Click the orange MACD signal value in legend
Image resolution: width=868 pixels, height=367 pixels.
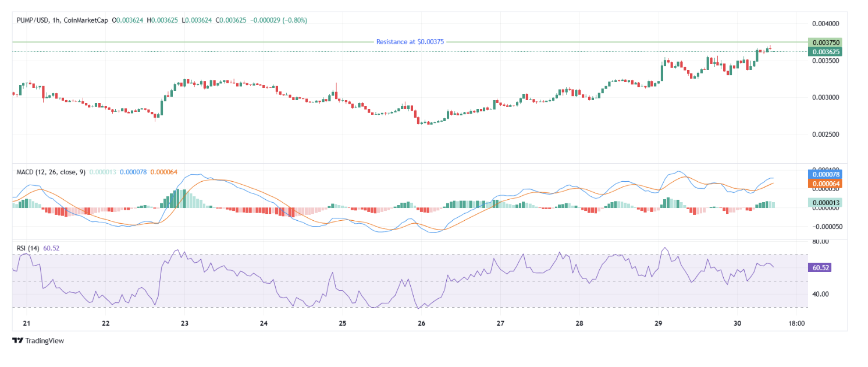click(x=163, y=172)
